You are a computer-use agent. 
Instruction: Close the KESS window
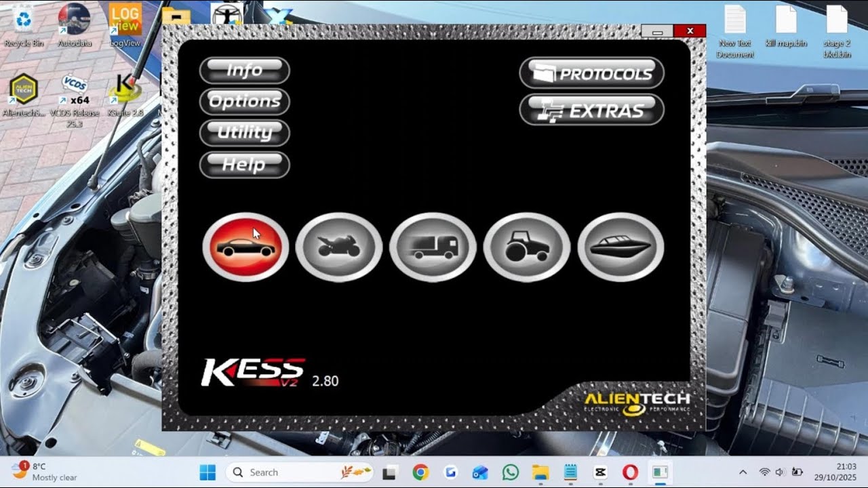pyautogui.click(x=690, y=31)
